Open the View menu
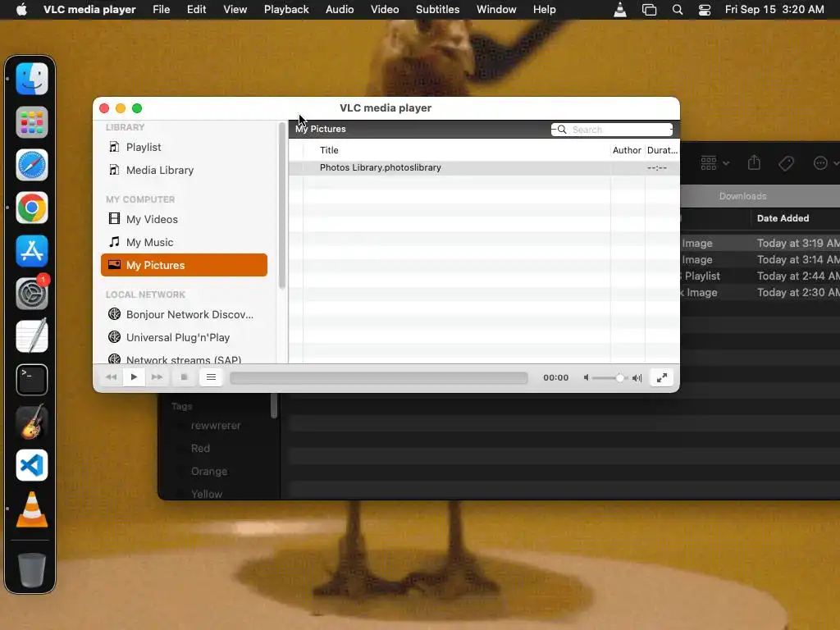The height and width of the screenshot is (630, 840). tap(235, 10)
